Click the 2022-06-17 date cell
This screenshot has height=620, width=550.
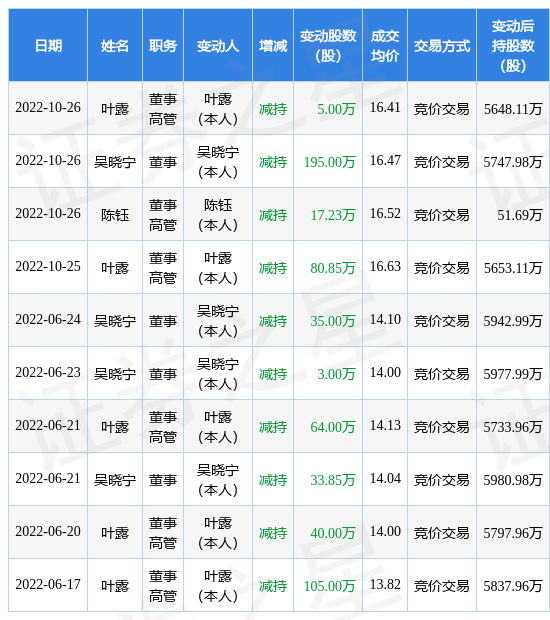(48, 584)
